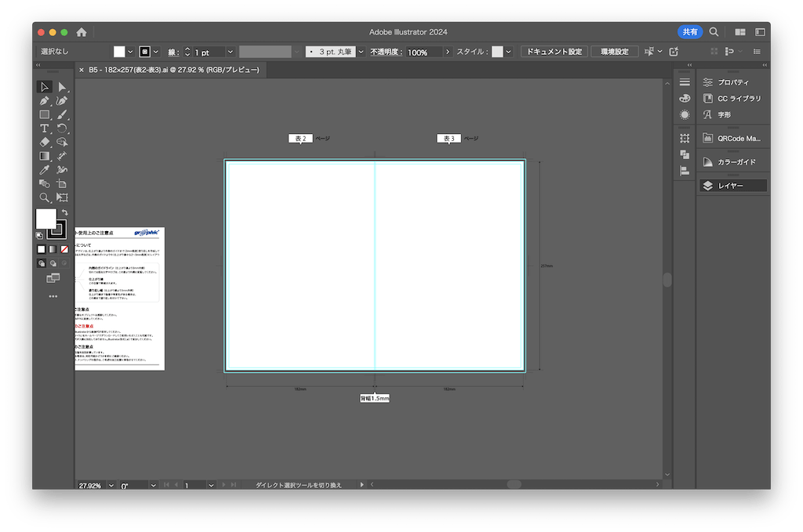Click the ドキュメント設定 button
This screenshot has height=532, width=803.
(x=554, y=52)
